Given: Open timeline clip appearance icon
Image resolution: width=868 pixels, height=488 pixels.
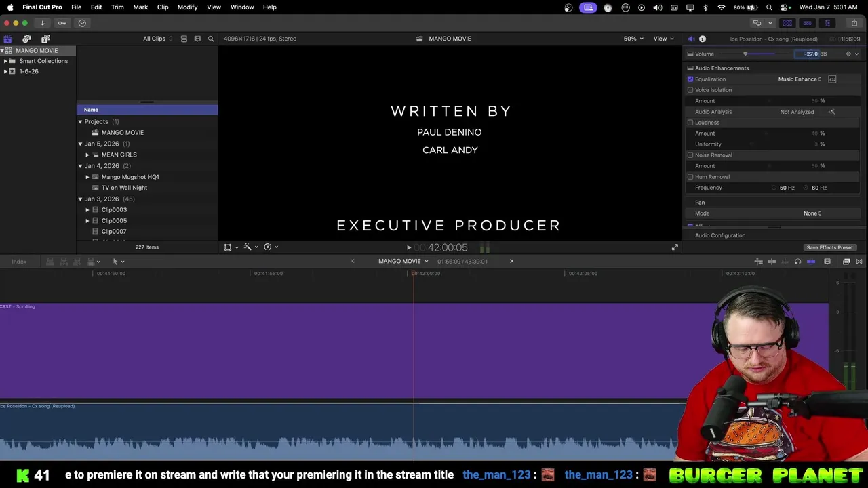Looking at the screenshot, I should click(x=827, y=262).
